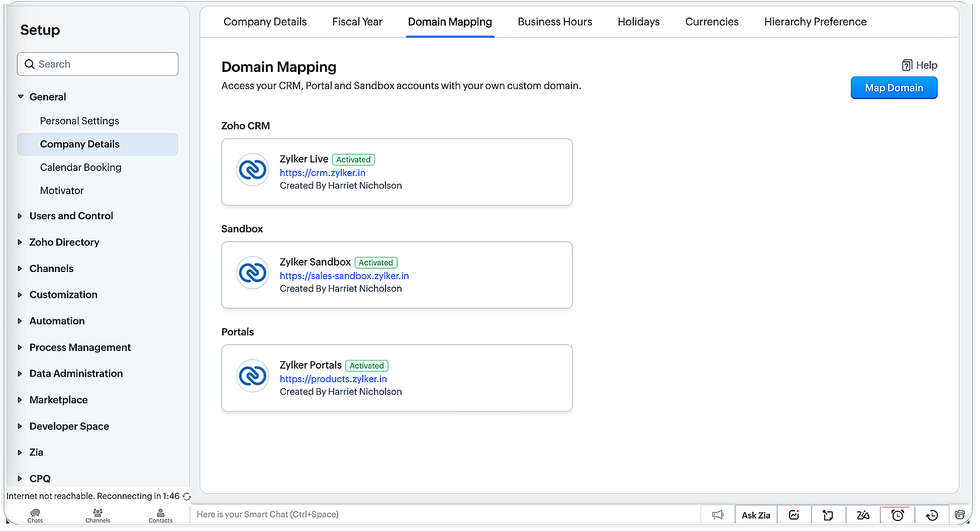This screenshot has height=531, width=980.
Task: Open the Currencies tab
Action: (x=712, y=22)
